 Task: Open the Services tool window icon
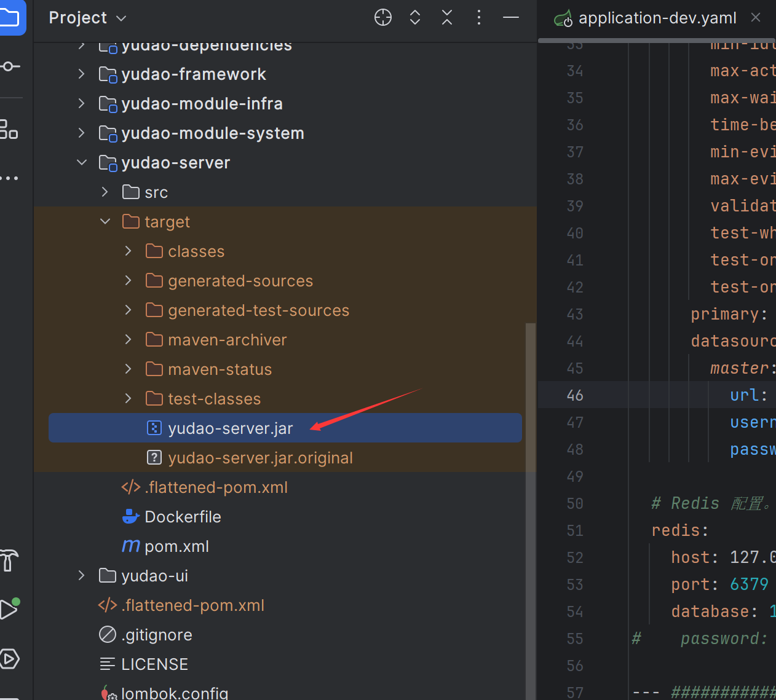coord(9,659)
